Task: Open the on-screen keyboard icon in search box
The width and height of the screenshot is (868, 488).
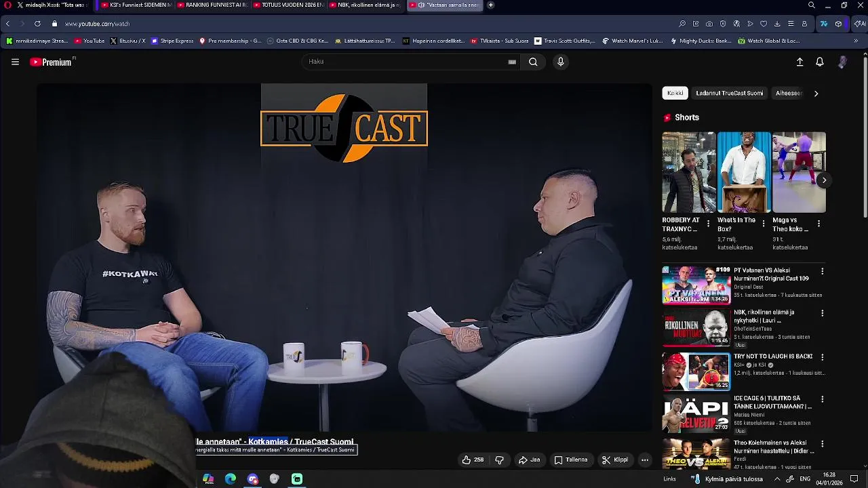Action: [512, 62]
